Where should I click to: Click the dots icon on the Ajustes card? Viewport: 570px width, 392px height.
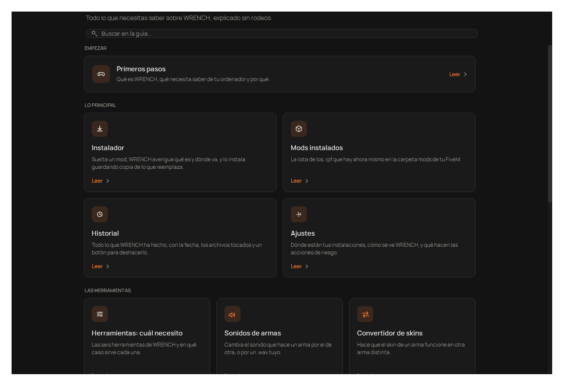click(x=299, y=214)
